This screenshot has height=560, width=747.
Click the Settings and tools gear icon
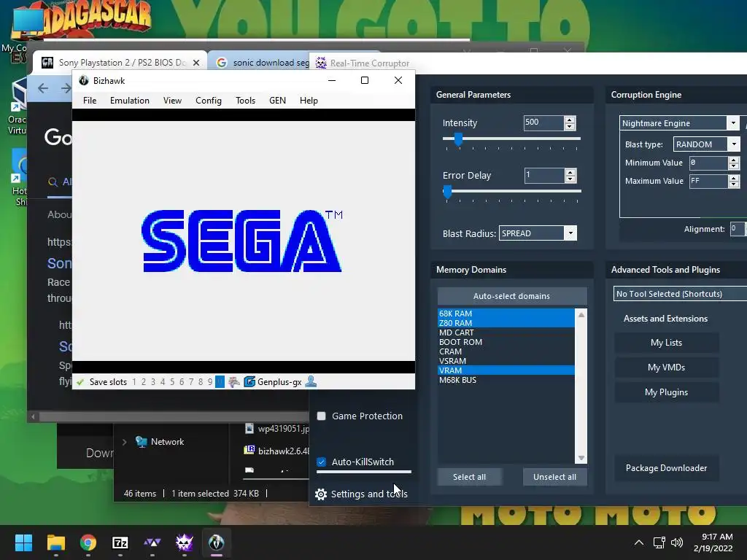[x=321, y=494]
